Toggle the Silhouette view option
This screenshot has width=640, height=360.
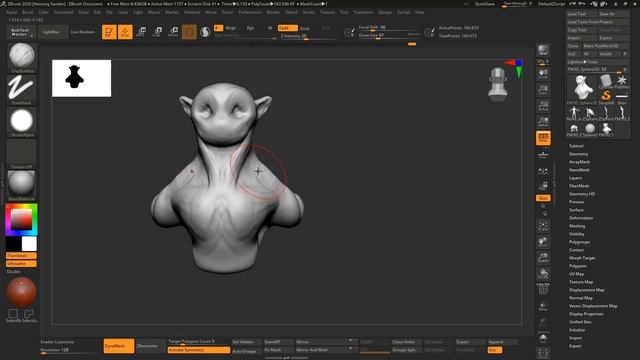coord(21,264)
